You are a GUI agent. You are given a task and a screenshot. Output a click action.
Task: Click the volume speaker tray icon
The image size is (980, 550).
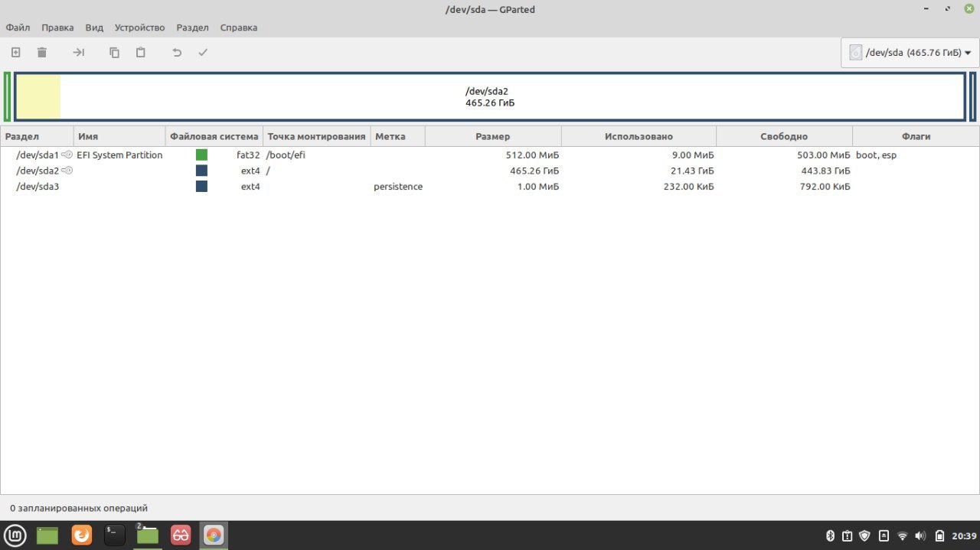tap(920, 535)
